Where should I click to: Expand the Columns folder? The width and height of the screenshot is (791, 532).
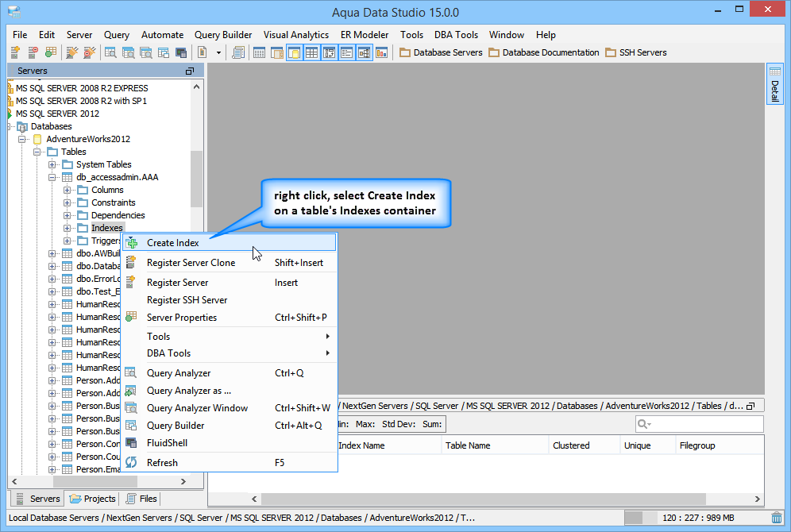[x=67, y=190]
